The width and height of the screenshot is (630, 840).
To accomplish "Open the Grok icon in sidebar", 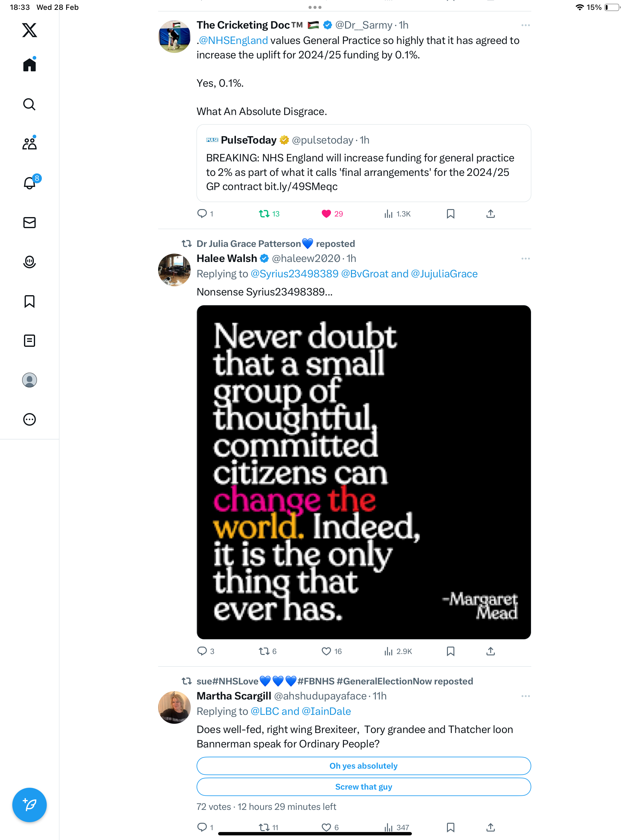I will (29, 262).
